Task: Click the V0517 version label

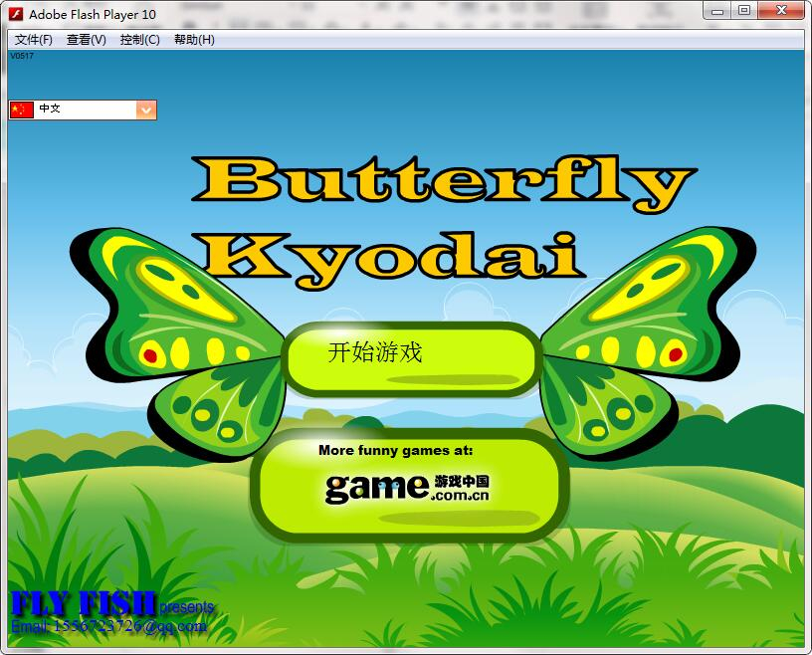Action: [x=21, y=56]
